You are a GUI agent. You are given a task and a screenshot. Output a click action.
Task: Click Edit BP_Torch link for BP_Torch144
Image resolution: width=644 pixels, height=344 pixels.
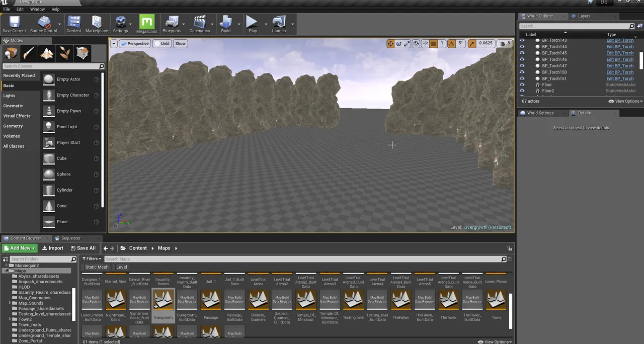tap(620, 47)
